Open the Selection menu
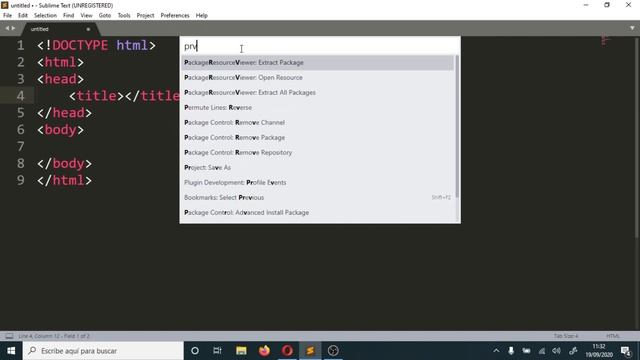Image resolution: width=640 pixels, height=360 pixels. coord(45,16)
